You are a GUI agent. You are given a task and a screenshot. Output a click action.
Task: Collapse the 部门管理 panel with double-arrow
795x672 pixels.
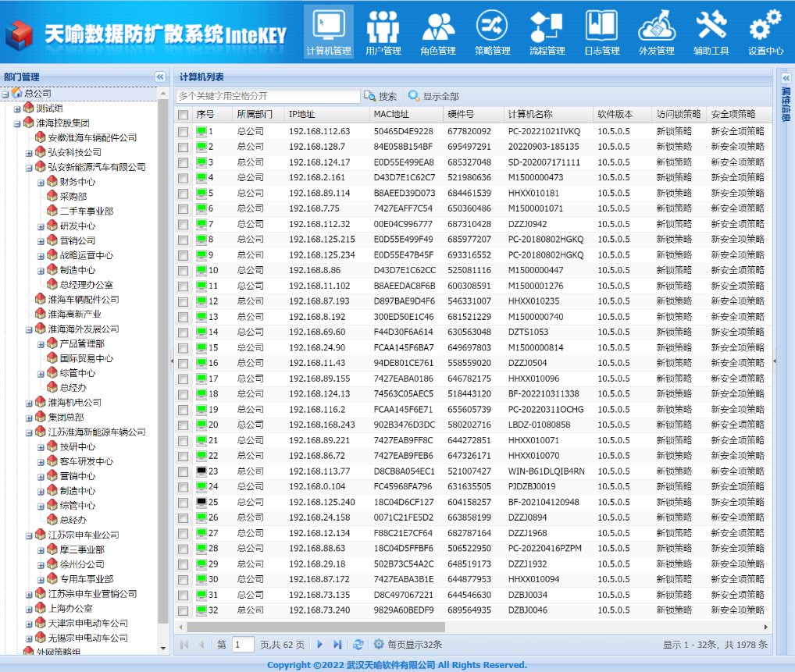point(160,76)
